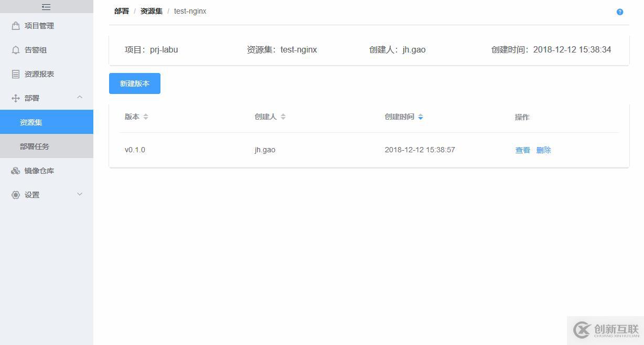The width and height of the screenshot is (644, 345).
Task: Collapse the 部署 section chevron
Action: (80, 97)
